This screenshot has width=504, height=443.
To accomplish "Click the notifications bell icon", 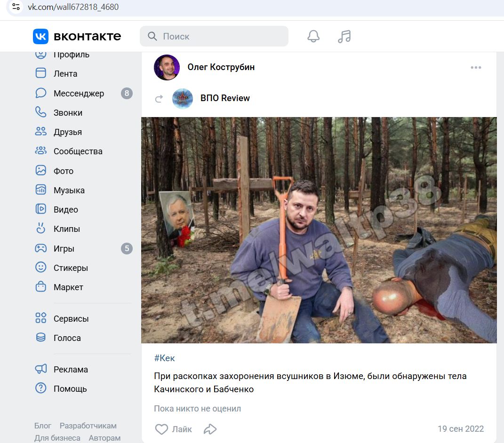I will 313,36.
